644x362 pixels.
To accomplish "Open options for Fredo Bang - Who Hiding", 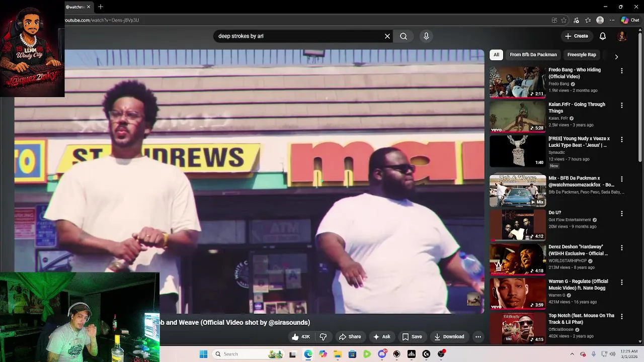I will 622,71.
